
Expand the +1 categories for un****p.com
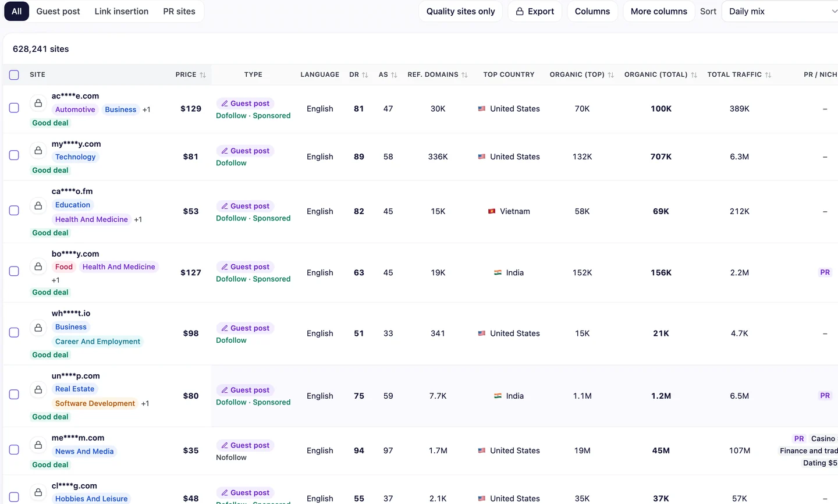tap(145, 403)
